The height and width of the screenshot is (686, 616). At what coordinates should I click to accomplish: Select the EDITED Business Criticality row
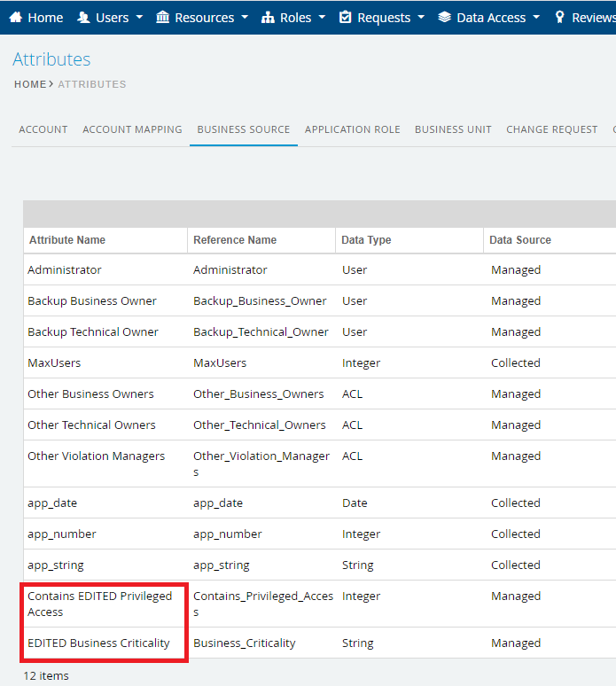pyautogui.click(x=98, y=643)
